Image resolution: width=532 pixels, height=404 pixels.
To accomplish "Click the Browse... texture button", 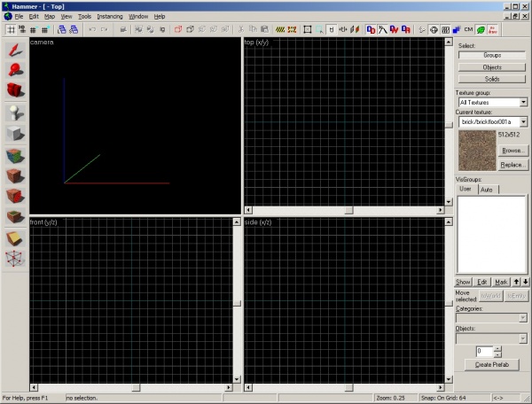I will (x=512, y=151).
